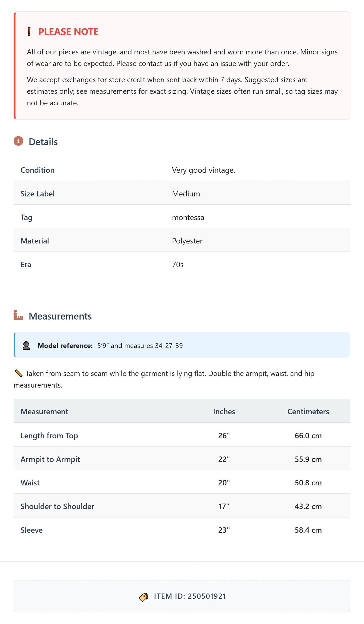Screen dimensions: 364x624
Task: Click the PLEASE NOTE heading
Action: pyautogui.click(x=68, y=32)
